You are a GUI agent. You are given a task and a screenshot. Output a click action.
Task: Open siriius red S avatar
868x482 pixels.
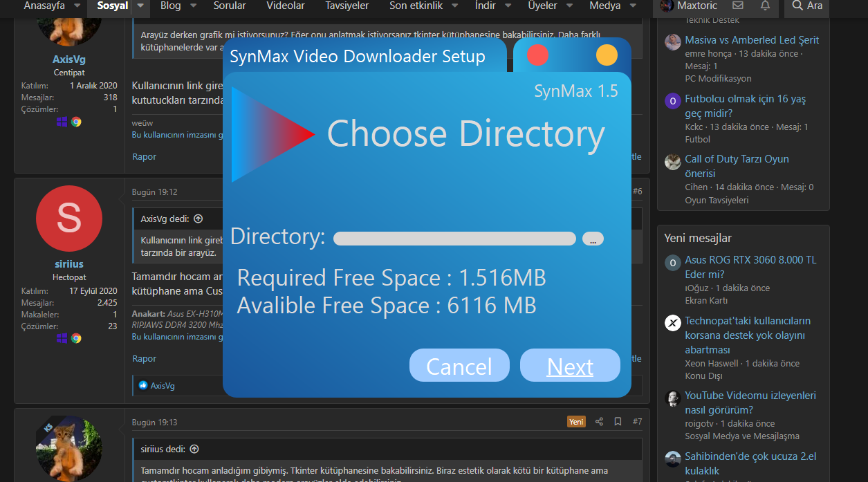[69, 219]
